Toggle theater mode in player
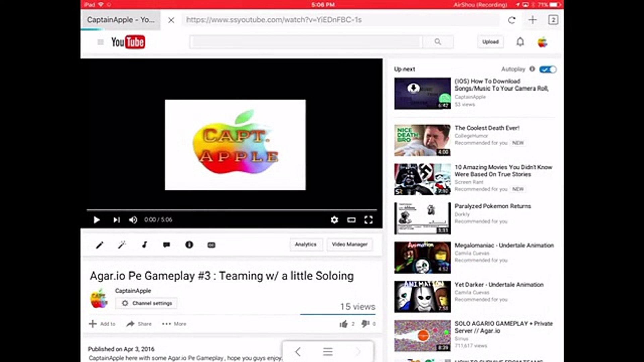The image size is (644, 362). (x=351, y=220)
